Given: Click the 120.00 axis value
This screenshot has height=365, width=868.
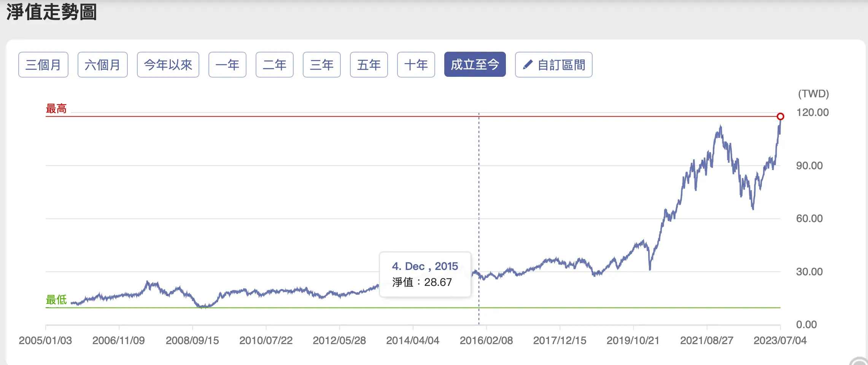Looking at the screenshot, I should tap(812, 113).
